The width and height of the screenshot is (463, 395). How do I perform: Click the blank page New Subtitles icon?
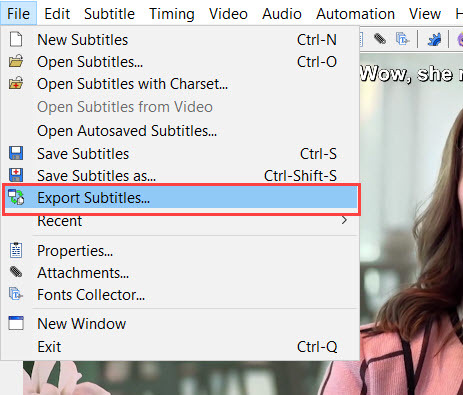coord(16,39)
